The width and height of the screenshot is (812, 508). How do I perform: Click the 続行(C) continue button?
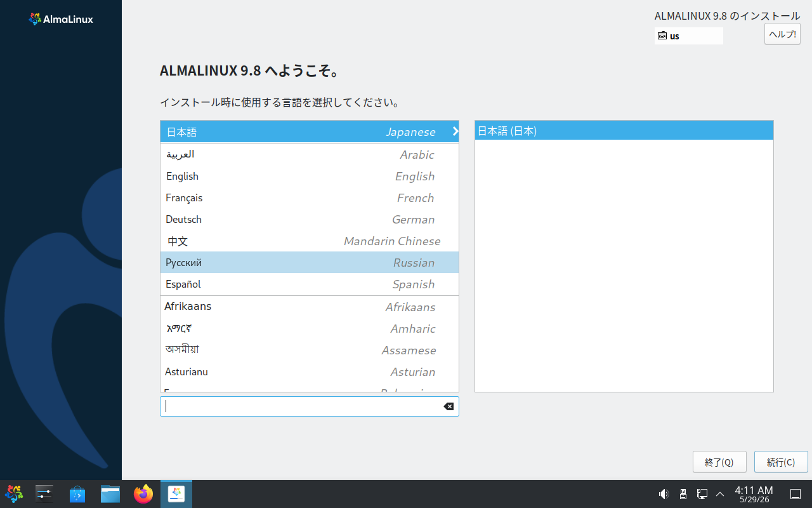pos(781,462)
